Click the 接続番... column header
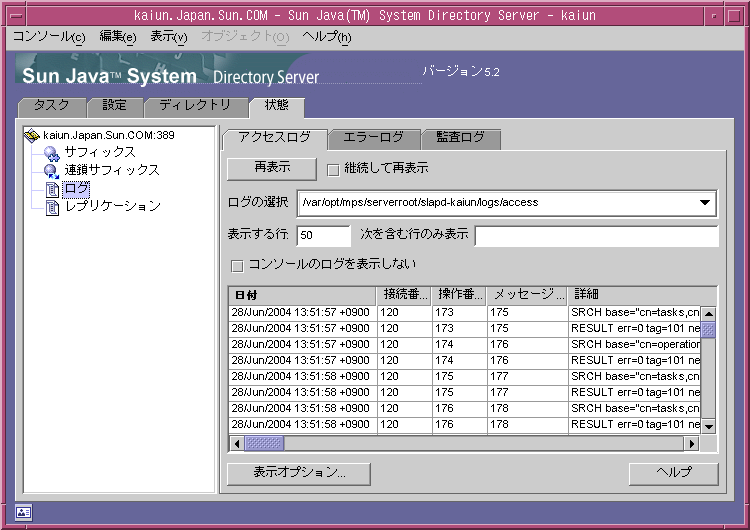Image resolution: width=750 pixels, height=530 pixels. [x=404, y=295]
